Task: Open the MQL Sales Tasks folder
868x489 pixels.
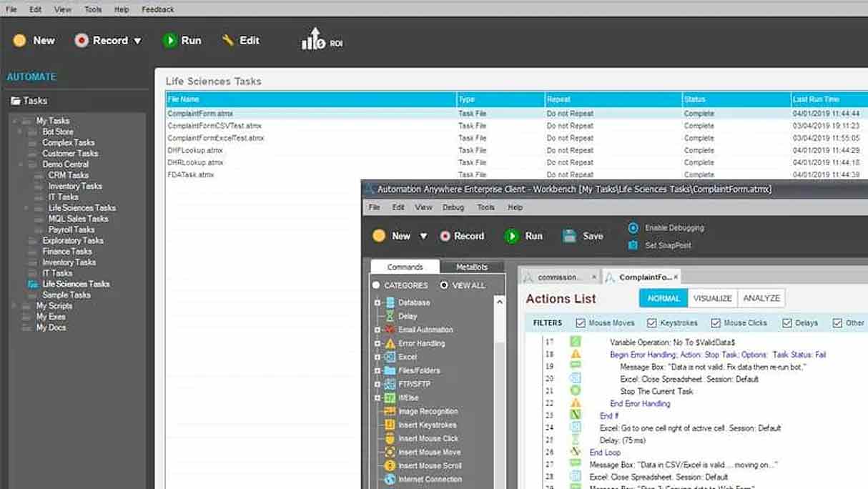Action: coord(78,219)
